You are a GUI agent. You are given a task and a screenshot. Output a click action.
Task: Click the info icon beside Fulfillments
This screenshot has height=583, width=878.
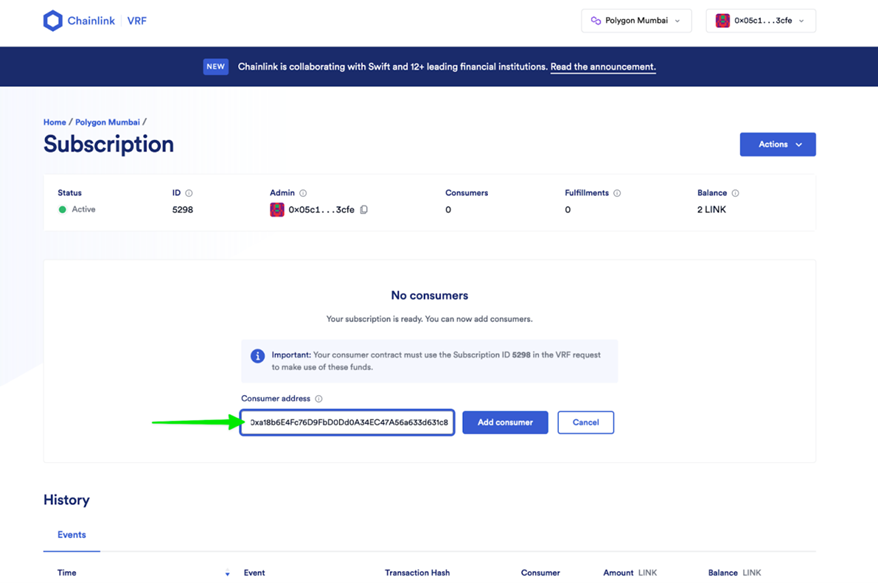(x=617, y=193)
